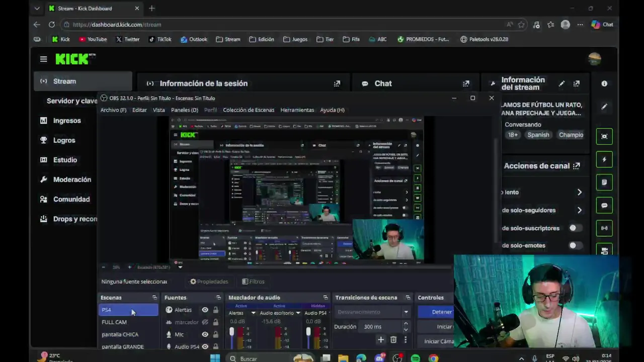Toggle the lock on the Alertas source

click(216, 310)
